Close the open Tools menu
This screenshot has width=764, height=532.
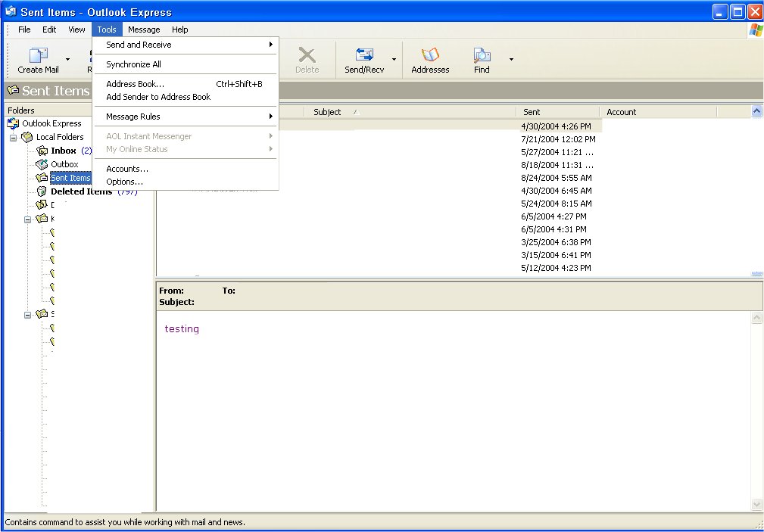pyautogui.click(x=107, y=30)
